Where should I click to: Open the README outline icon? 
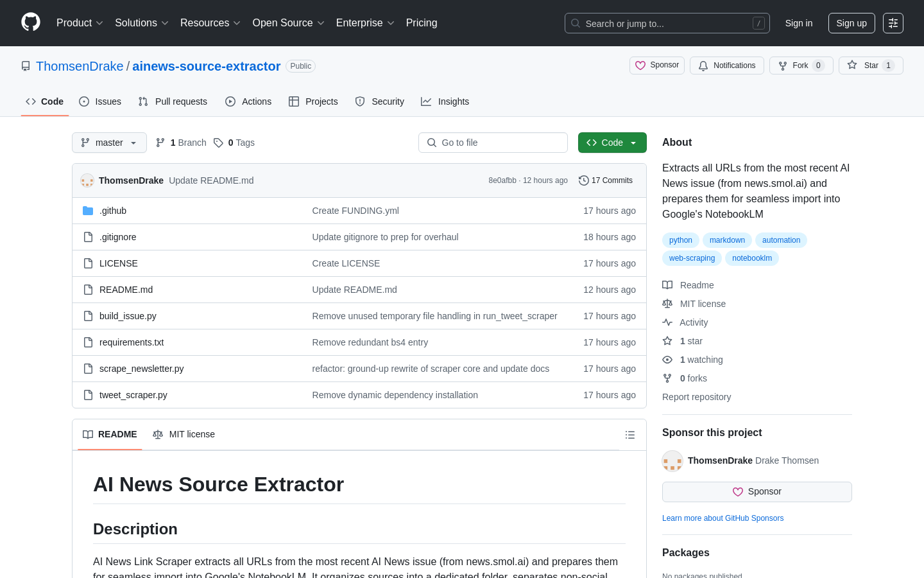coord(630,435)
